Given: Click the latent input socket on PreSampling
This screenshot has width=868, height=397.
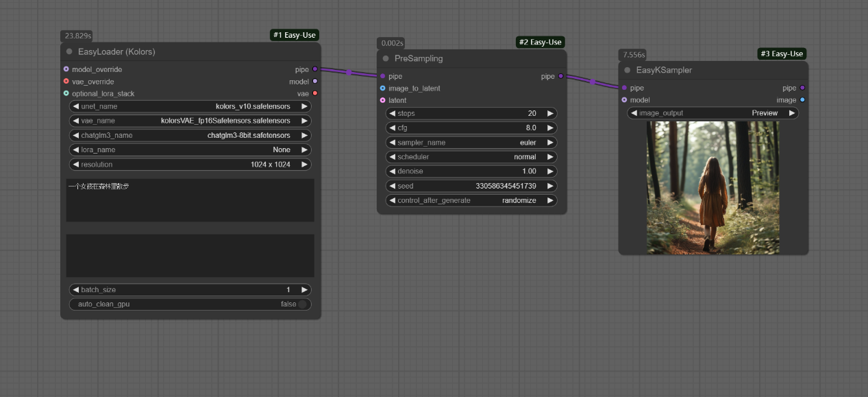Looking at the screenshot, I should click(382, 100).
